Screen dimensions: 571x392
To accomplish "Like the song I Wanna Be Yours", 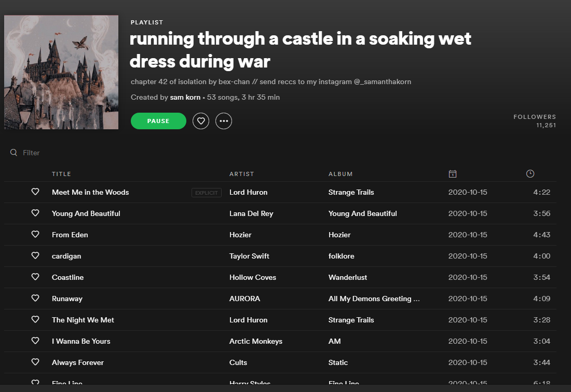I will point(35,341).
